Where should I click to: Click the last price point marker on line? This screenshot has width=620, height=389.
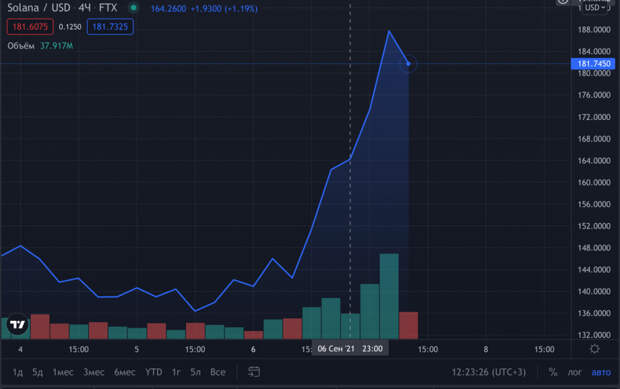click(408, 64)
